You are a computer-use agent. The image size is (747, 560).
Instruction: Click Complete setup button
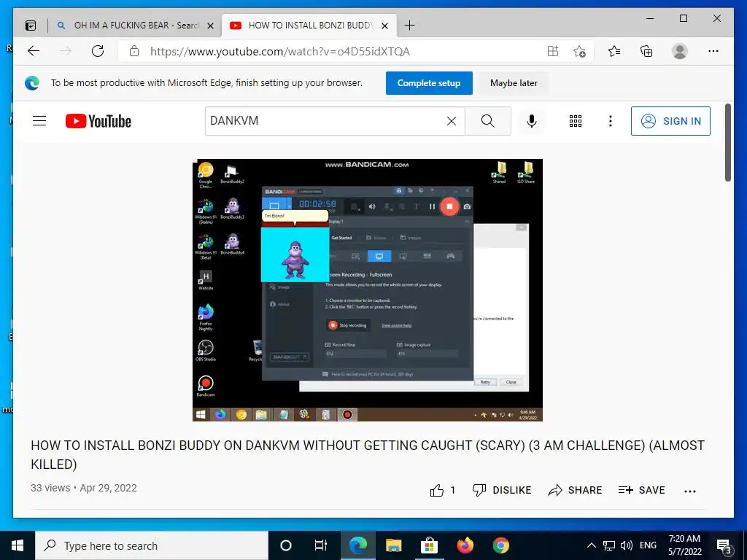(x=429, y=83)
